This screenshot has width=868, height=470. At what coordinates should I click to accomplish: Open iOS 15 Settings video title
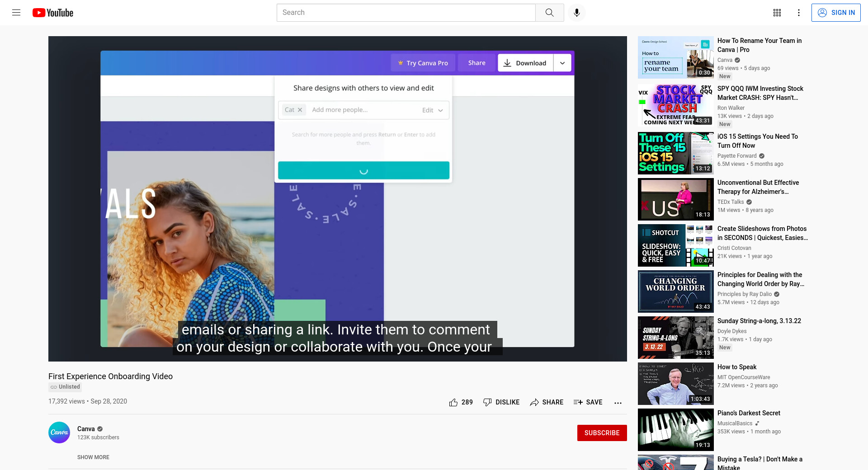757,141
